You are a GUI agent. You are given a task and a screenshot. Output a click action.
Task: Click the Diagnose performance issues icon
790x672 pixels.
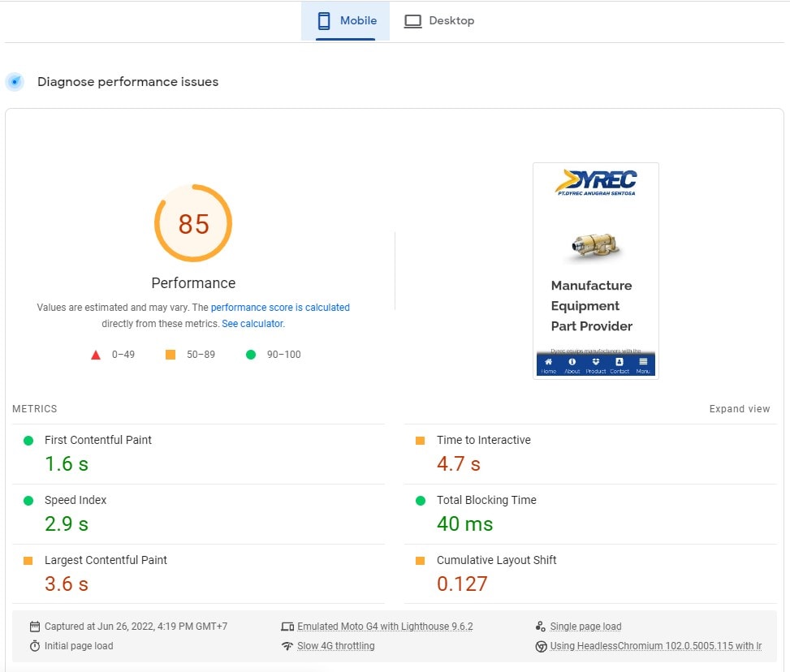pyautogui.click(x=15, y=82)
